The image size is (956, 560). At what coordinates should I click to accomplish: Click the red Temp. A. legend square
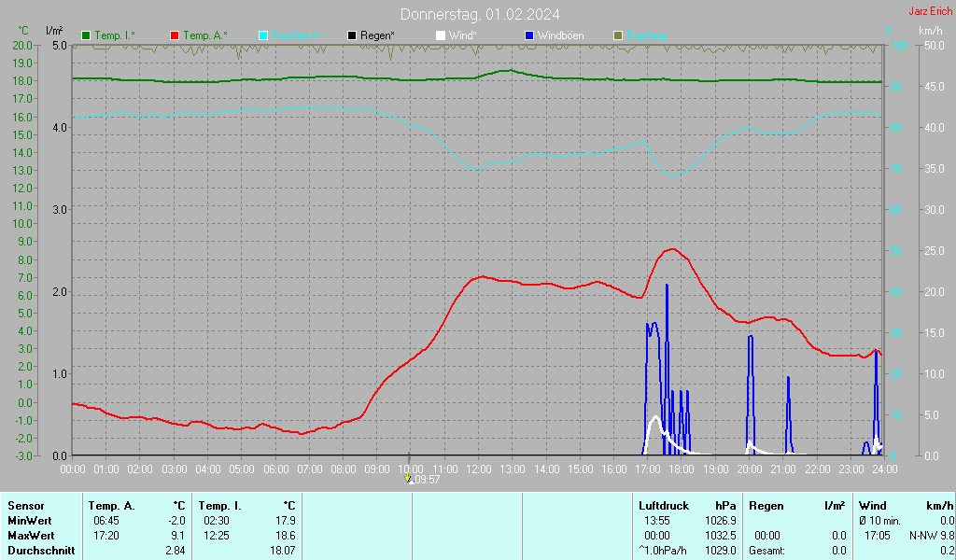pos(175,35)
